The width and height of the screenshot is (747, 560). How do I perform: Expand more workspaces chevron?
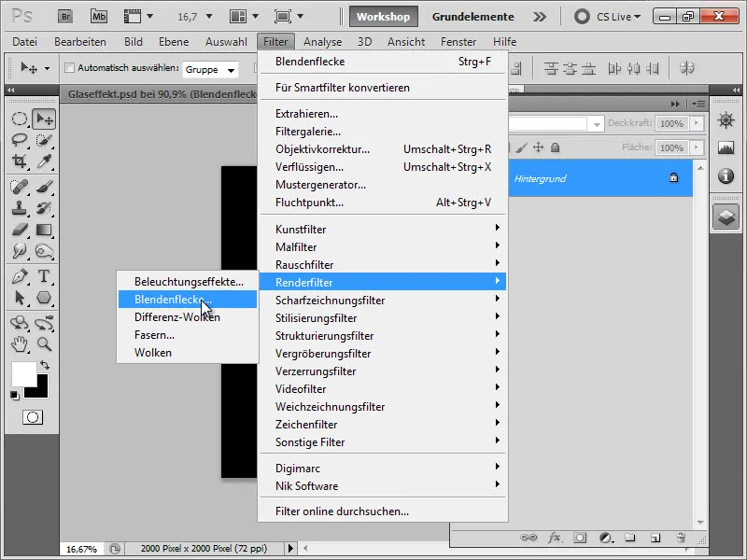click(540, 17)
